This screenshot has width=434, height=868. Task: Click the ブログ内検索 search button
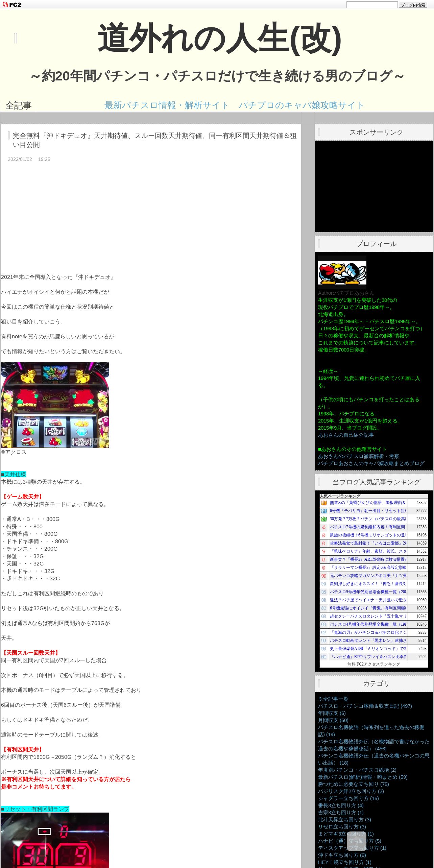(x=413, y=5)
